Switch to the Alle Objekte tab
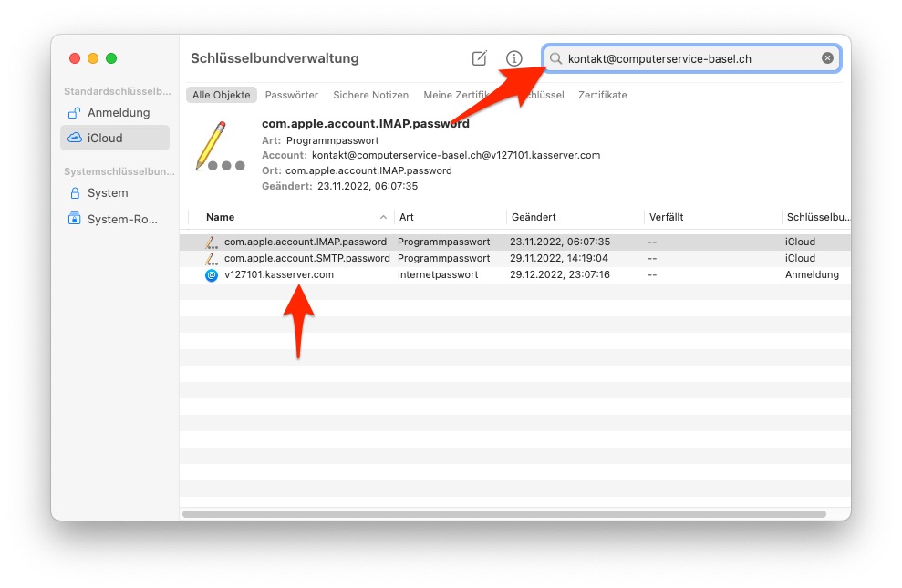Viewport: 902px width, 588px height. (222, 95)
